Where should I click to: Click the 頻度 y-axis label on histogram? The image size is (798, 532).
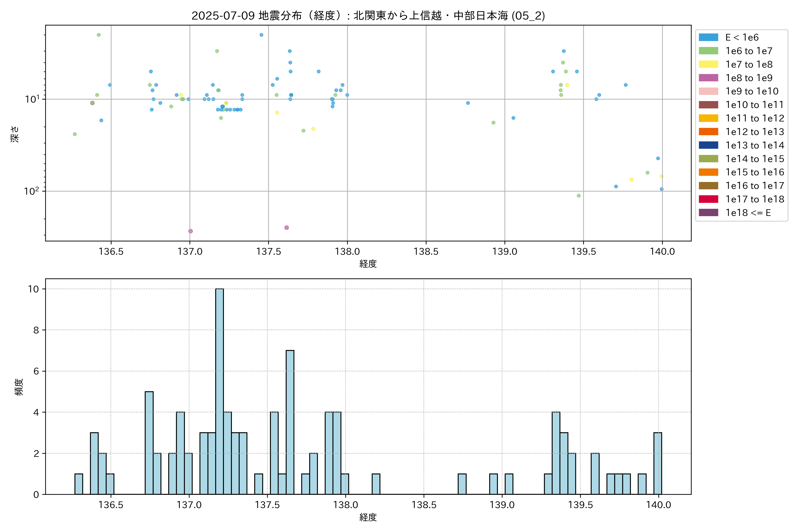click(x=19, y=387)
